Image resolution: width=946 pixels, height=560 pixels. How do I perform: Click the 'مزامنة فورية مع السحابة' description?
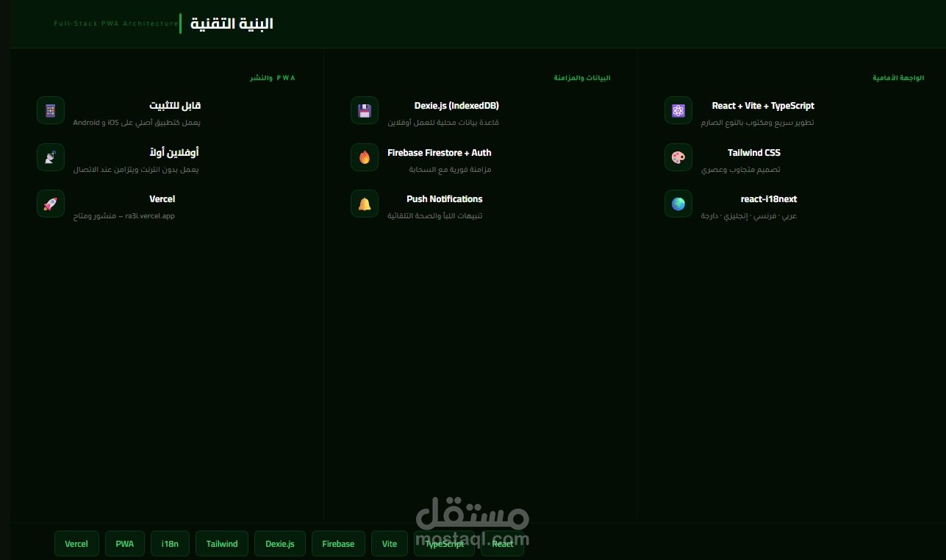coord(451,170)
